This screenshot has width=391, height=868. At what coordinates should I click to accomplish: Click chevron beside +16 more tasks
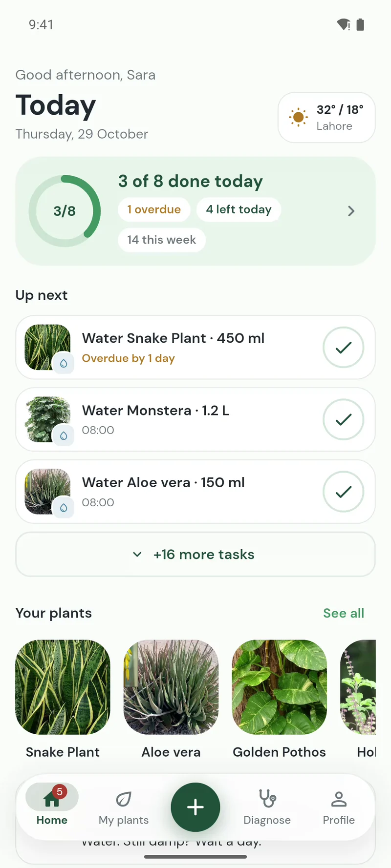137,554
